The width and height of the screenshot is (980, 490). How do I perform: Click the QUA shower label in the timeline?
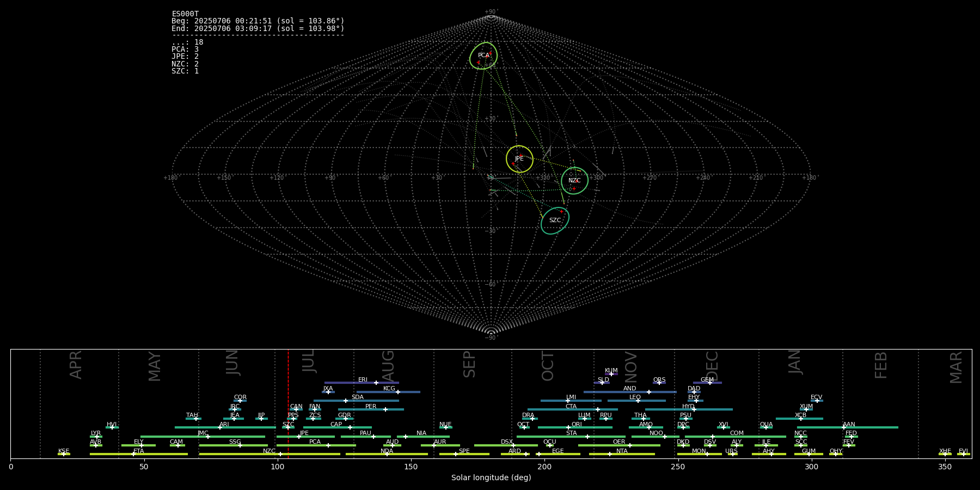click(766, 424)
